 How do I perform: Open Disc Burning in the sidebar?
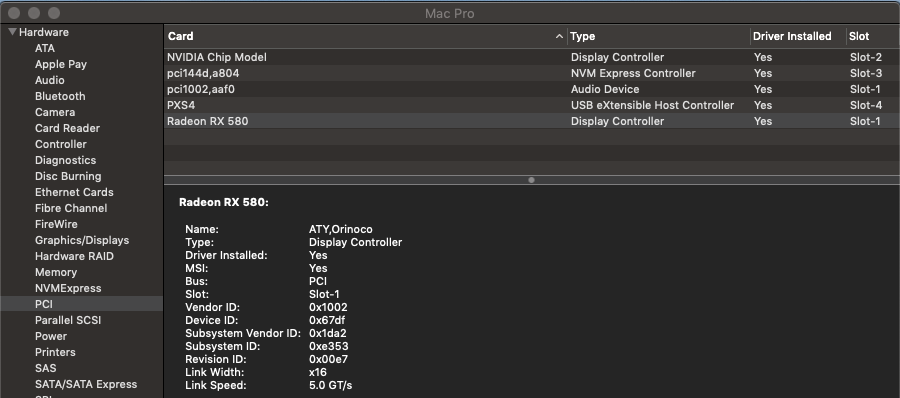coord(68,176)
